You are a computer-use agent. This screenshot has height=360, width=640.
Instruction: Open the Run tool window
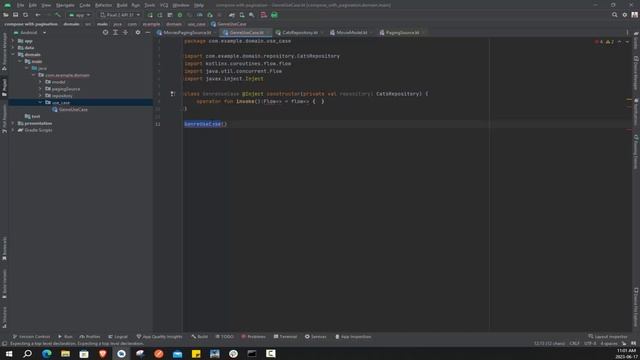[65, 337]
